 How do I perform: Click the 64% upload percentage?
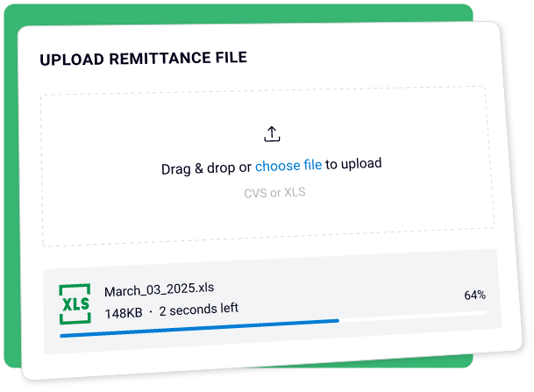pos(474,295)
